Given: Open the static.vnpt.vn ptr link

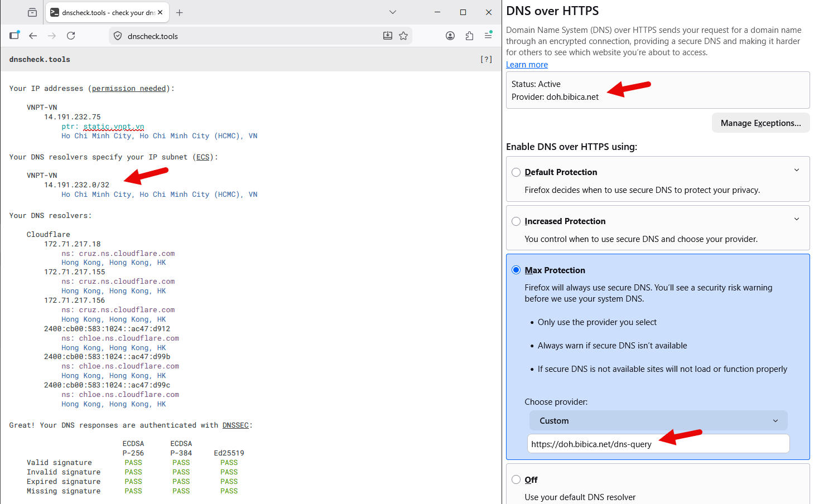Looking at the screenshot, I should (114, 127).
